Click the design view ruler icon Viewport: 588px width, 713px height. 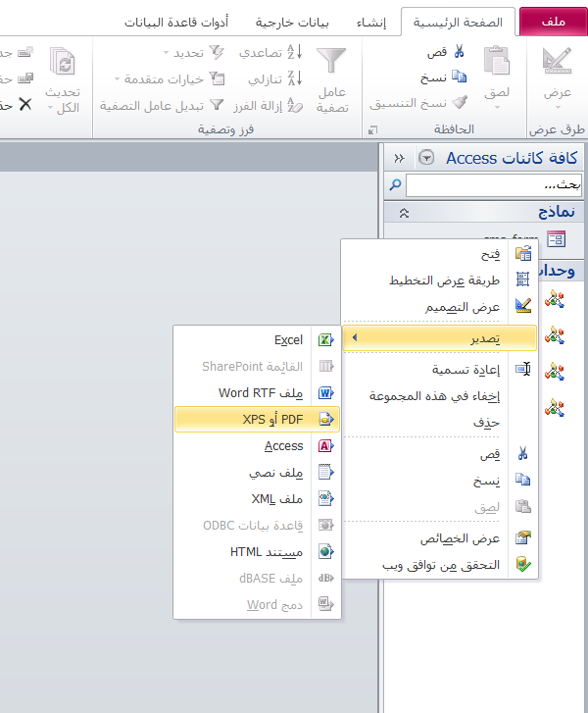pyautogui.click(x=523, y=305)
